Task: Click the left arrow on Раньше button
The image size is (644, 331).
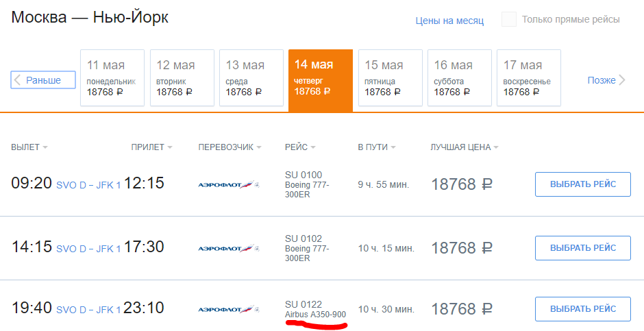Action: pos(17,80)
